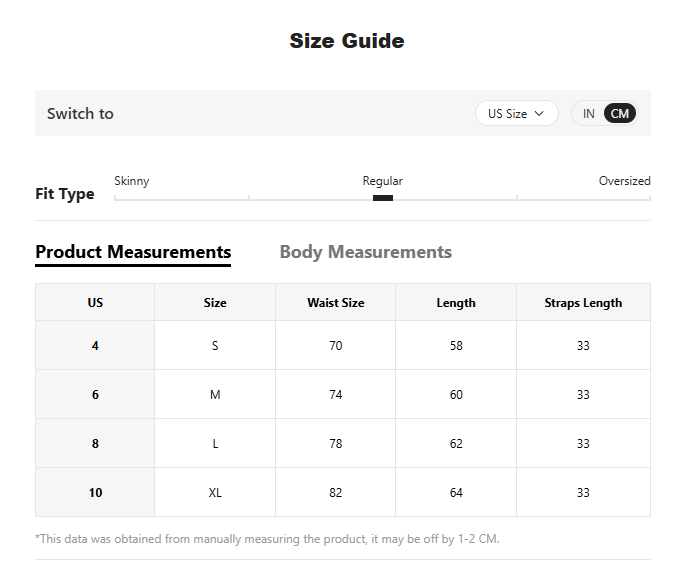Viewport: 682px width, 572px height.
Task: Click the M size cell
Action: pos(215,395)
